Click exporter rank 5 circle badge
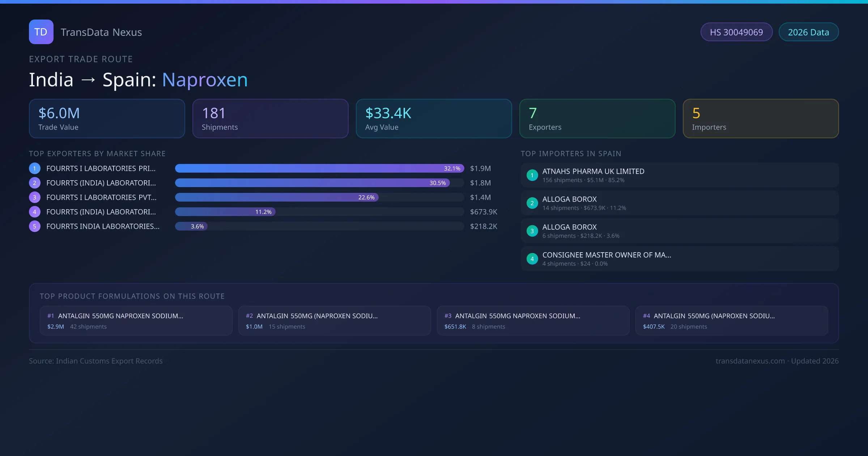 click(35, 226)
